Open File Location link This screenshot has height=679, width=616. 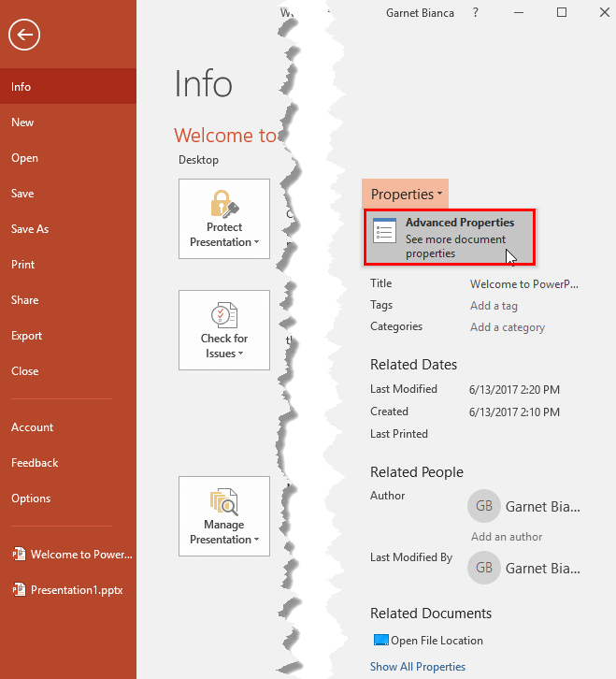pyautogui.click(x=437, y=641)
